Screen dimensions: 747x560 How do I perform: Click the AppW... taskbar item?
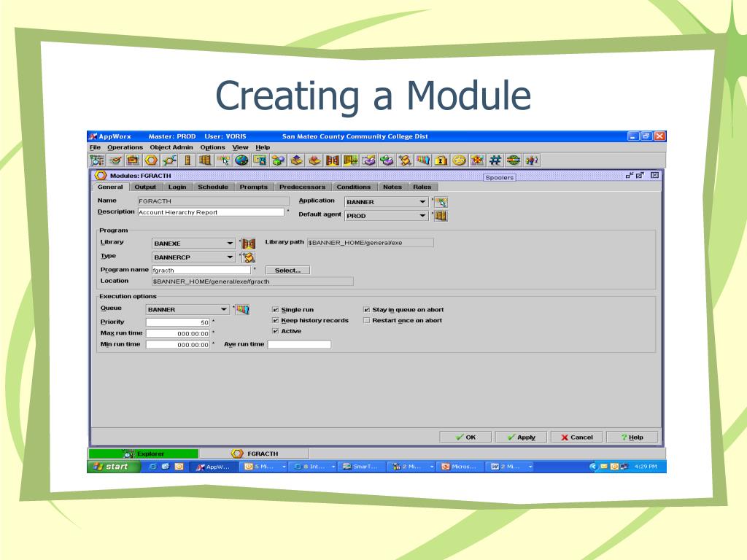tap(215, 467)
